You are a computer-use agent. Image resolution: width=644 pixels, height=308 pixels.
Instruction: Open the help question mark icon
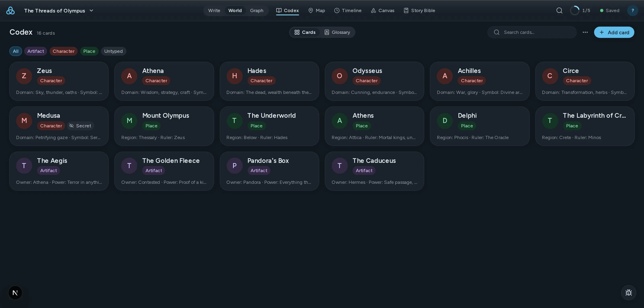tap(633, 10)
